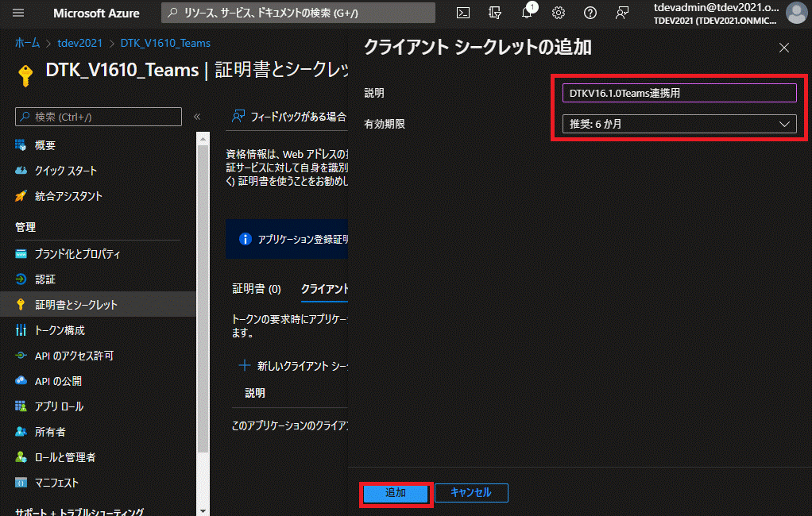Focus the Azure top search bar
The width and height of the screenshot is (812, 516).
pos(298,13)
